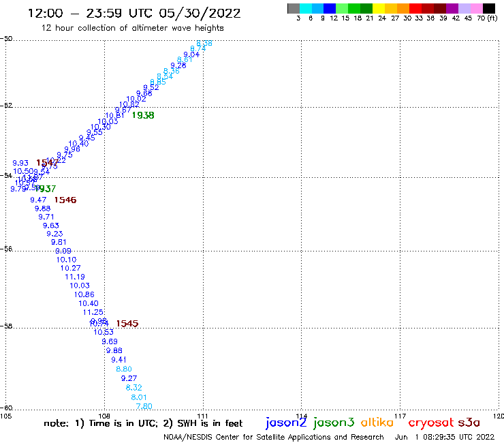Click the legend scale label 24
The width and height of the screenshot is (504, 443).
pos(382,18)
